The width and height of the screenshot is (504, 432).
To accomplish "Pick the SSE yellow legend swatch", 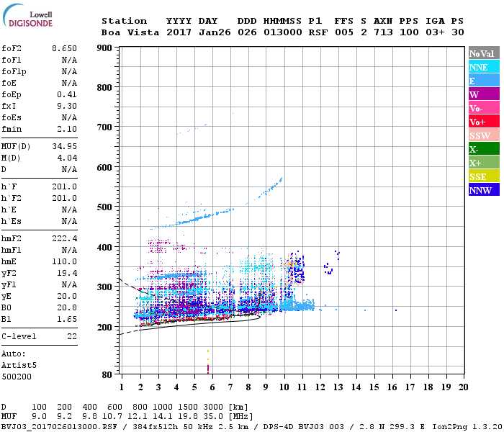I will (x=482, y=176).
